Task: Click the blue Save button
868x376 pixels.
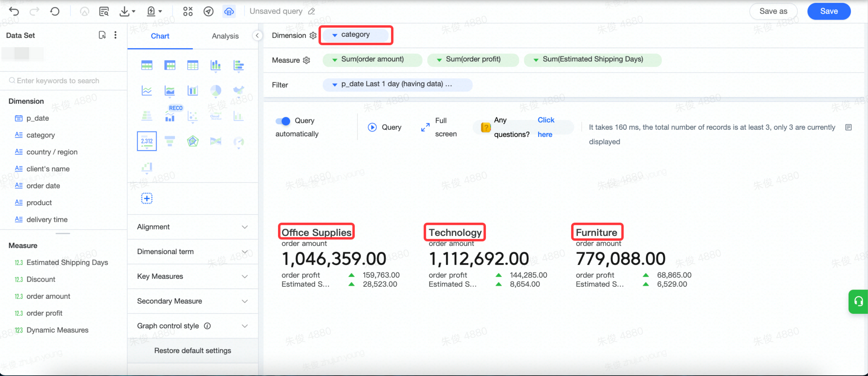Action: point(829,11)
